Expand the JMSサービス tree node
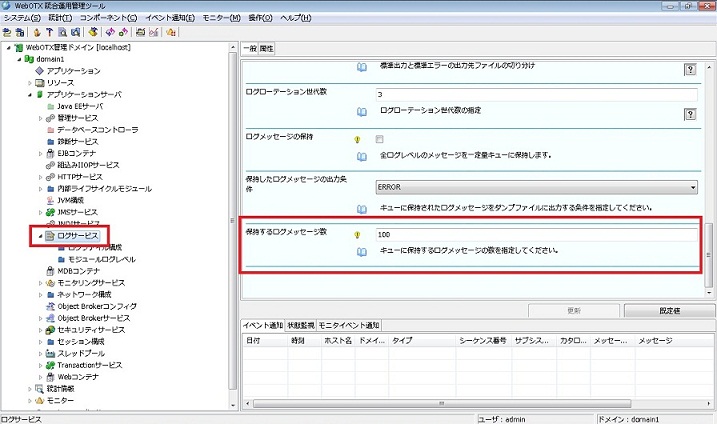The width and height of the screenshot is (717, 424). pyautogui.click(x=40, y=212)
